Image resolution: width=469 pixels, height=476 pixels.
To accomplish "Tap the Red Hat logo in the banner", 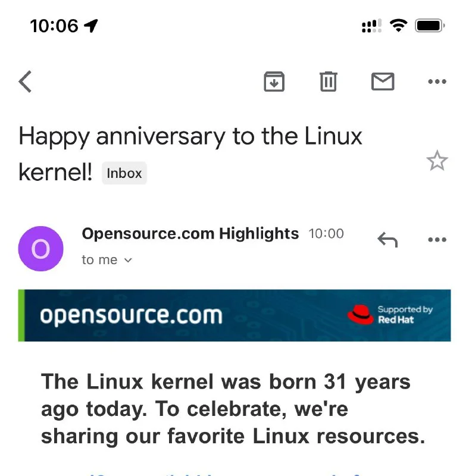I will point(361,315).
